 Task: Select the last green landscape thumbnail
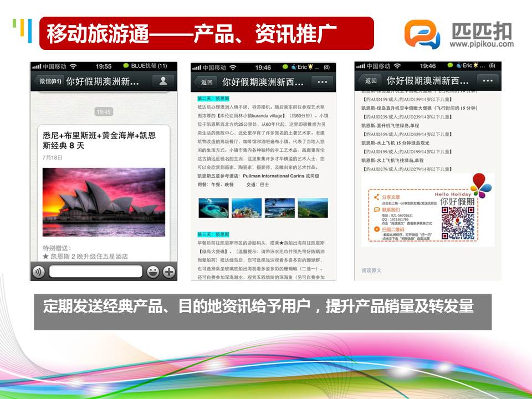[x=313, y=208]
